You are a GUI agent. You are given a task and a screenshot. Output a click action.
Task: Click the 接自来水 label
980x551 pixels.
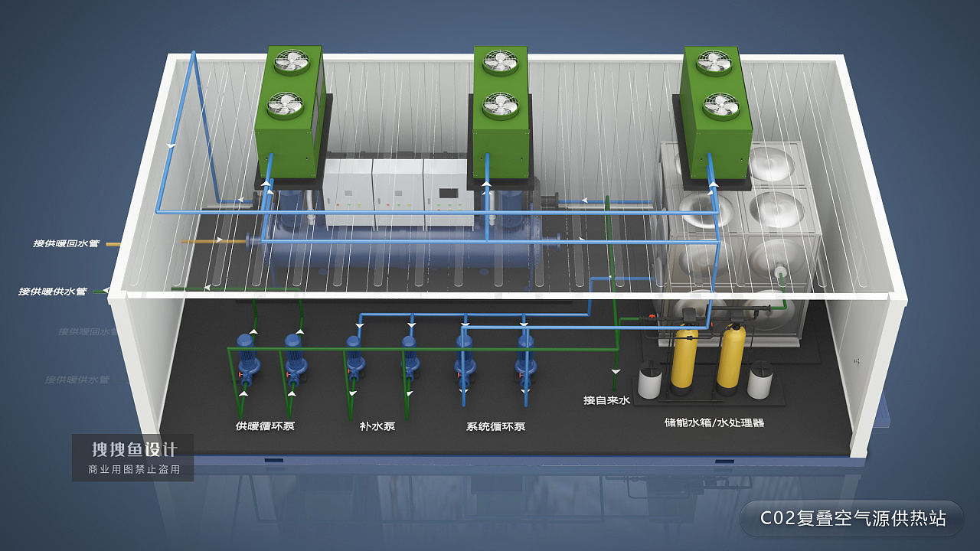tap(606, 400)
